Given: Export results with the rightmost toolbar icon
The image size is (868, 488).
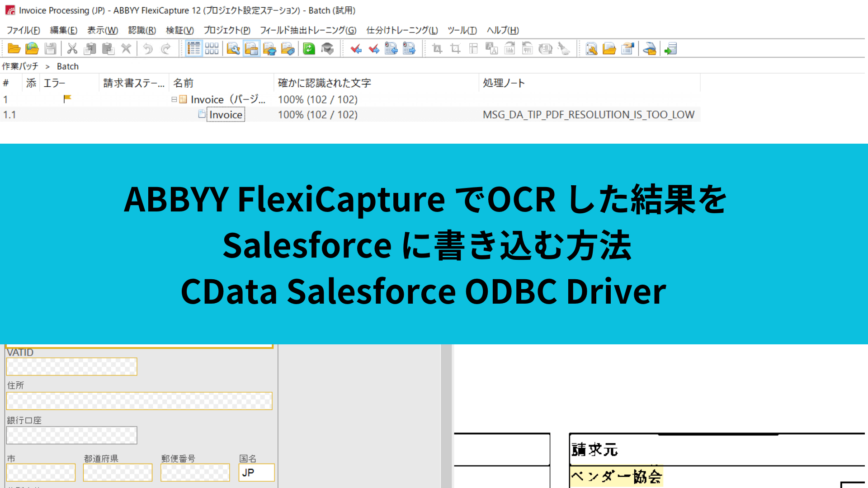Looking at the screenshot, I should point(671,48).
